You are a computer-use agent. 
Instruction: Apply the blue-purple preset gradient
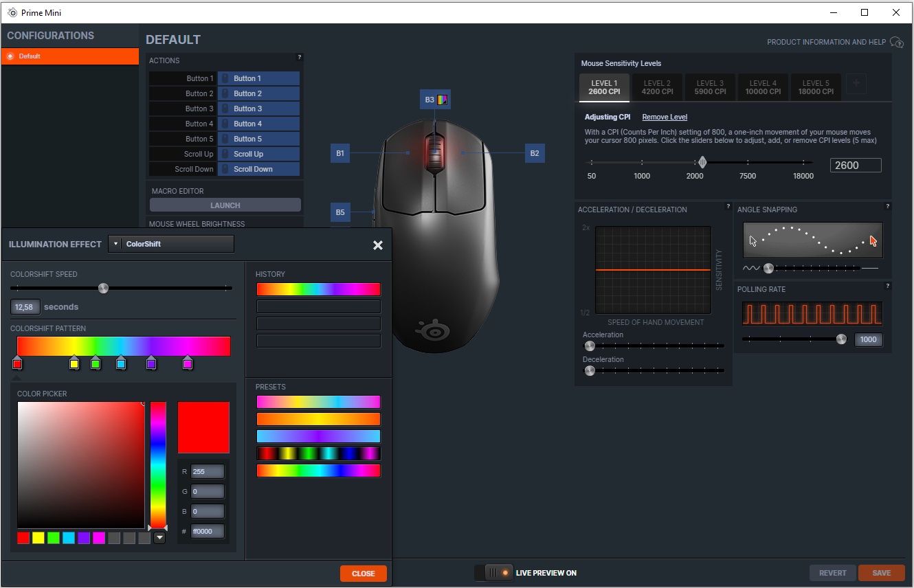[x=318, y=436]
